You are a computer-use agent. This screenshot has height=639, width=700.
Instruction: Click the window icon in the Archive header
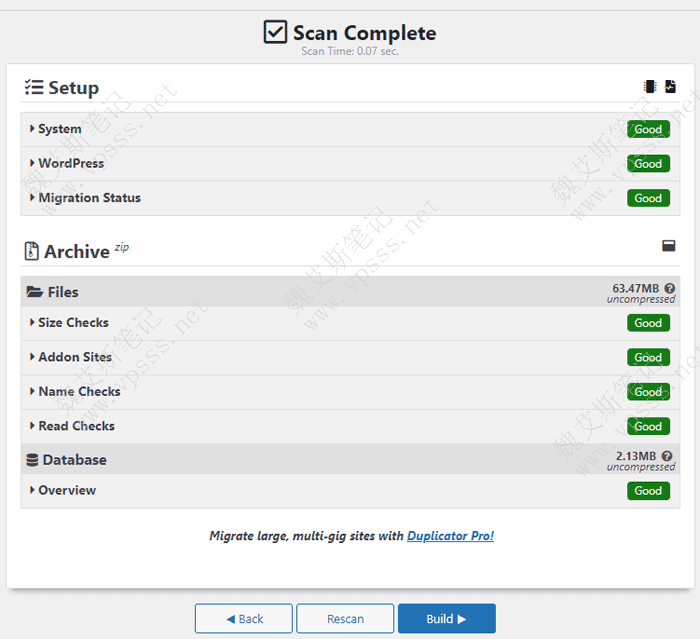pyautogui.click(x=669, y=246)
